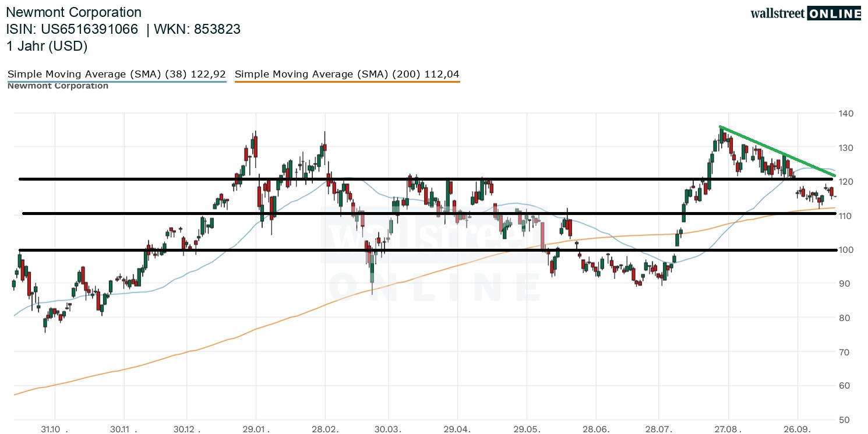Select the SMA (38) 122,92 legend label

117,74
